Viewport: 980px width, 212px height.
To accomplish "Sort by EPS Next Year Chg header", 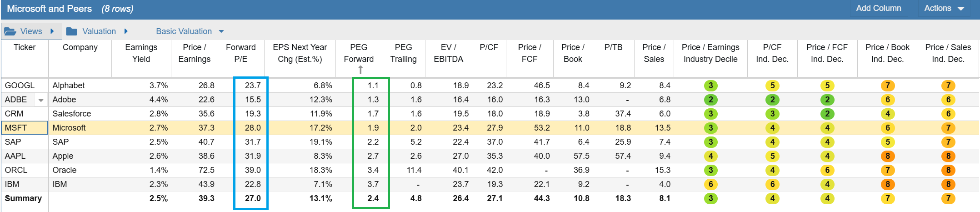I will tap(300, 53).
